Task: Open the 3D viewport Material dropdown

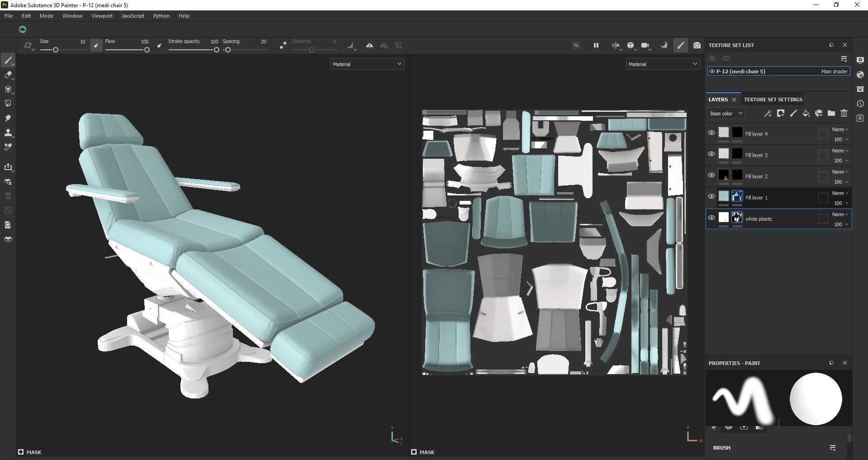Action: pos(367,64)
